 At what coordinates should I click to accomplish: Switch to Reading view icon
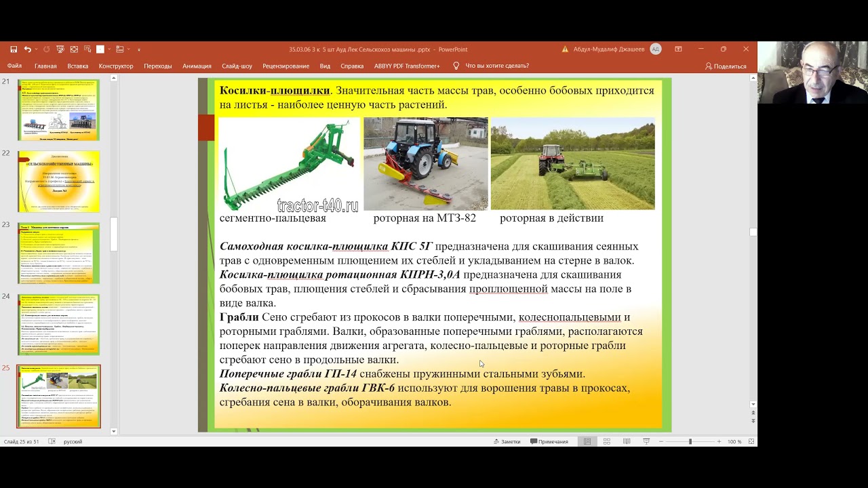tap(627, 442)
